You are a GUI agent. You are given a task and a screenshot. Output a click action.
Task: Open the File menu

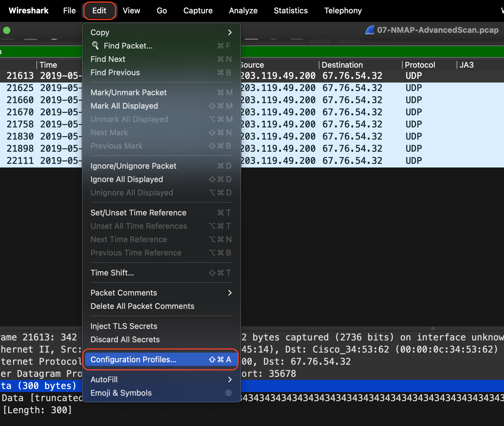[x=69, y=11]
